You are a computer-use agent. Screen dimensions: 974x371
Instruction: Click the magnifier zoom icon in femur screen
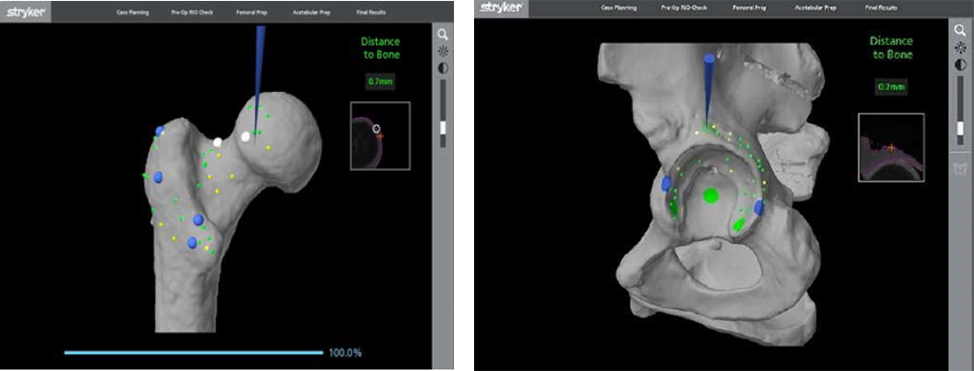(x=443, y=35)
